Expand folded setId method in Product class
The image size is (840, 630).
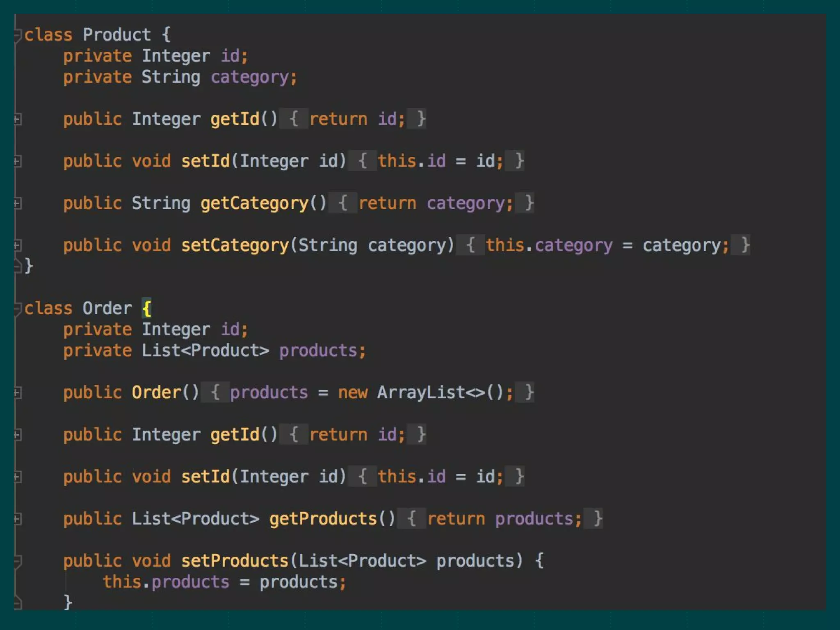tap(17, 162)
